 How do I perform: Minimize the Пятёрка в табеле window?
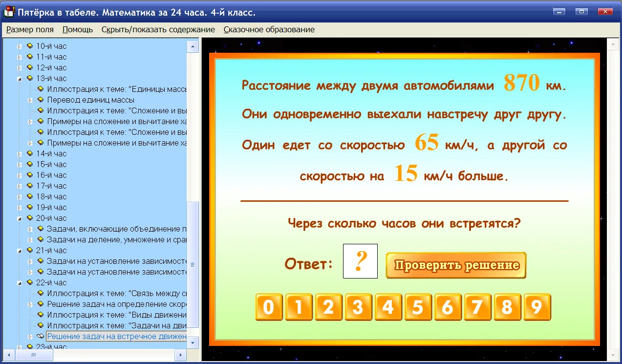[559, 11]
